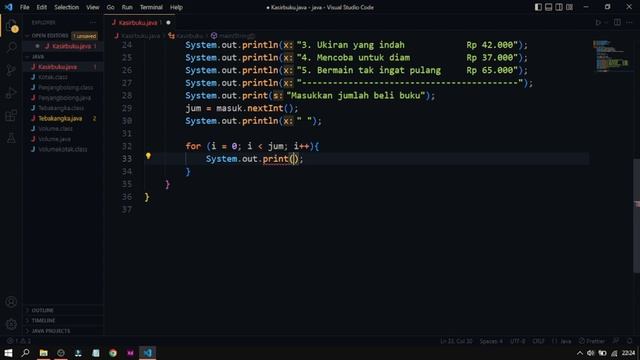Open the Go menu
The image size is (640, 360).
point(110,7)
